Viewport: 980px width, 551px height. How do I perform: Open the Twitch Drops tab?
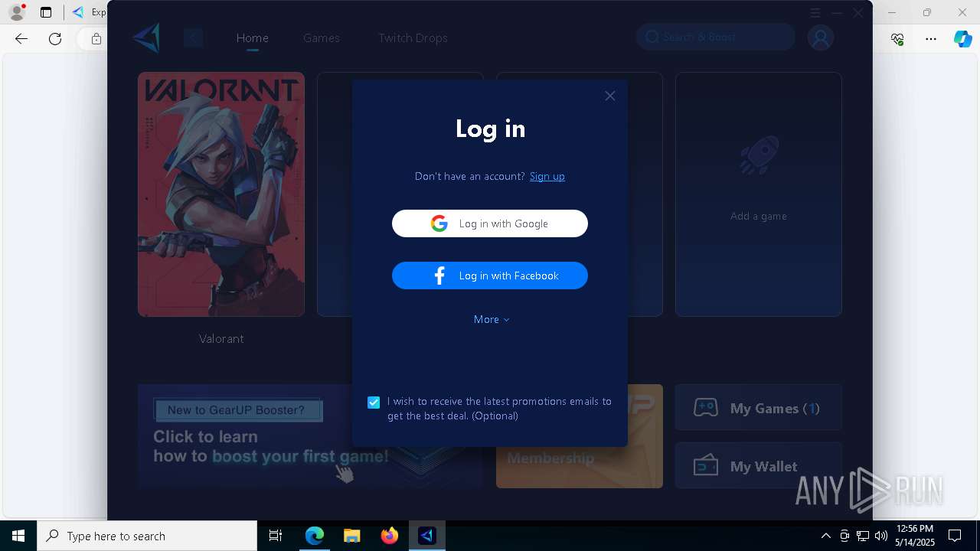(413, 37)
